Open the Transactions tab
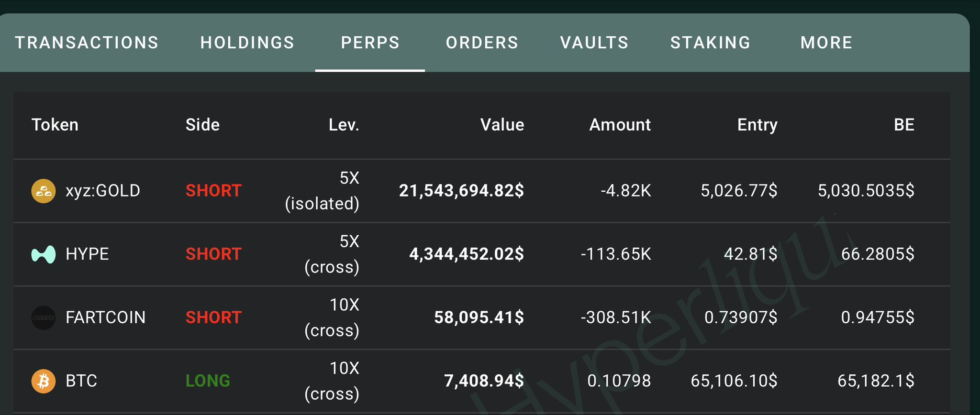This screenshot has height=415, width=980. point(87,43)
